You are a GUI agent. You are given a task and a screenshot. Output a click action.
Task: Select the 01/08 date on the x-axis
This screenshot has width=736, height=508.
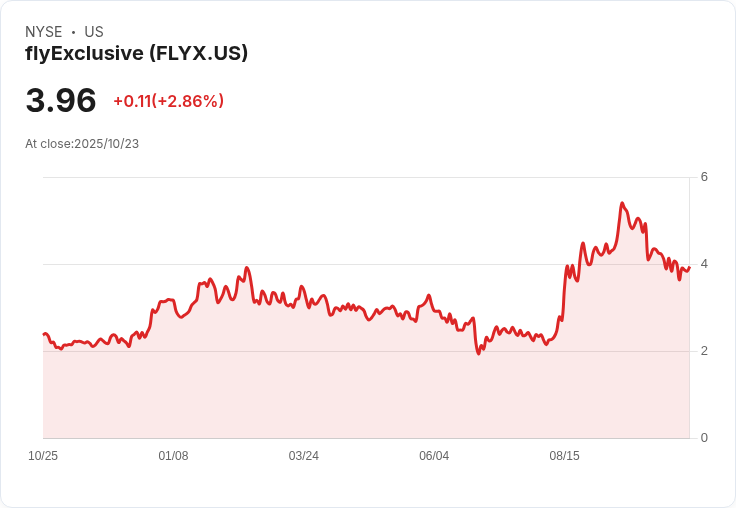click(x=173, y=456)
